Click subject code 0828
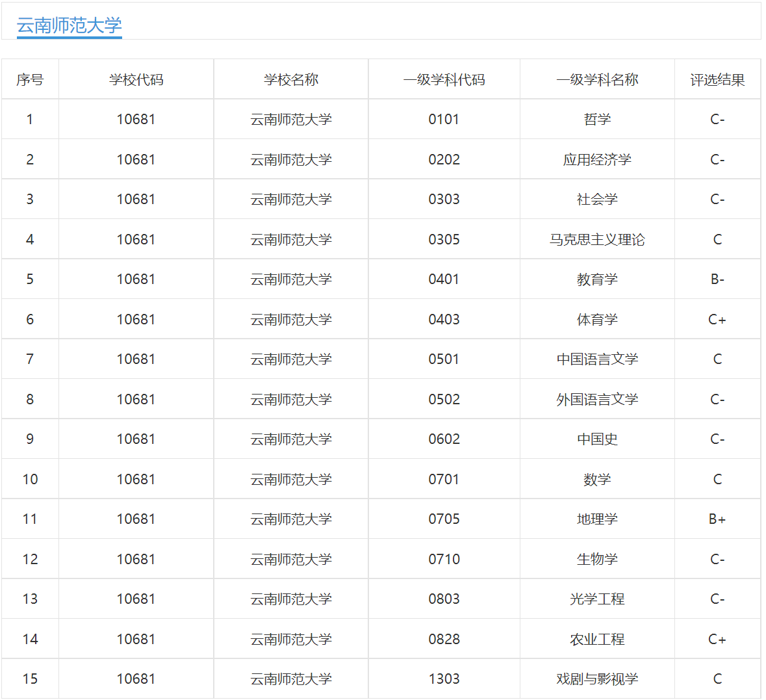Image resolution: width=766 pixels, height=700 pixels. 444,639
